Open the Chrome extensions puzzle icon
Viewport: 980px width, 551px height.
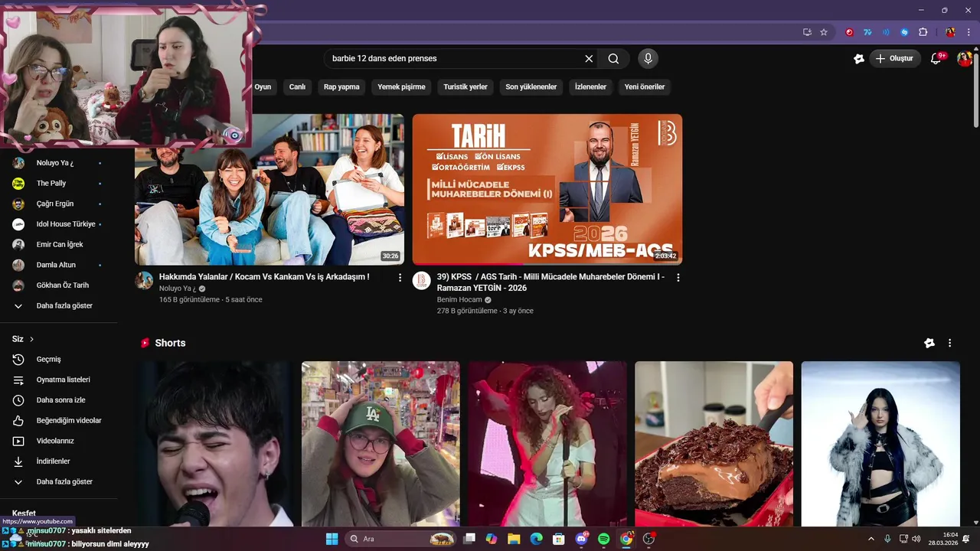(923, 32)
